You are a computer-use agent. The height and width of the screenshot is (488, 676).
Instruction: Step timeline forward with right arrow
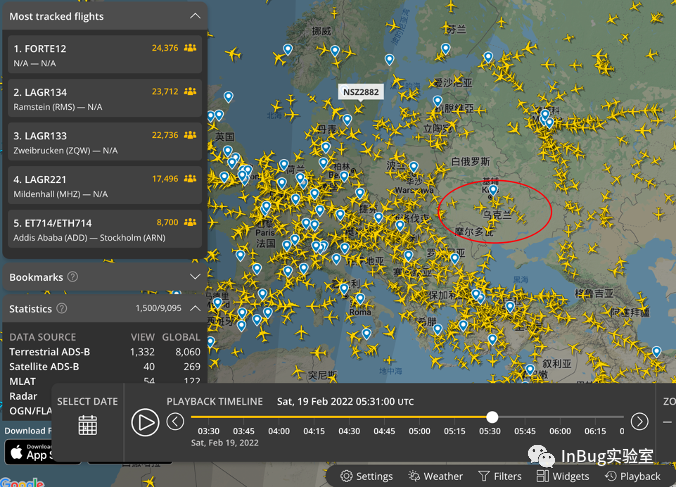point(639,421)
